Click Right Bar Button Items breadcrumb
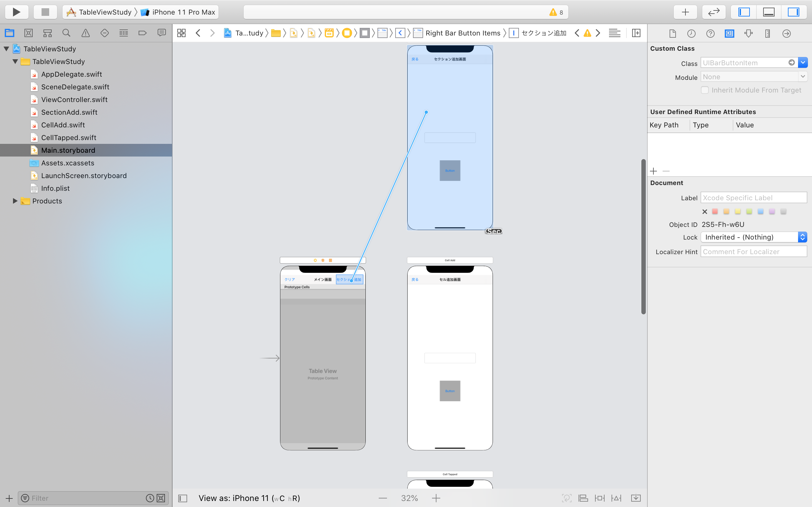The height and width of the screenshot is (507, 812). (463, 33)
